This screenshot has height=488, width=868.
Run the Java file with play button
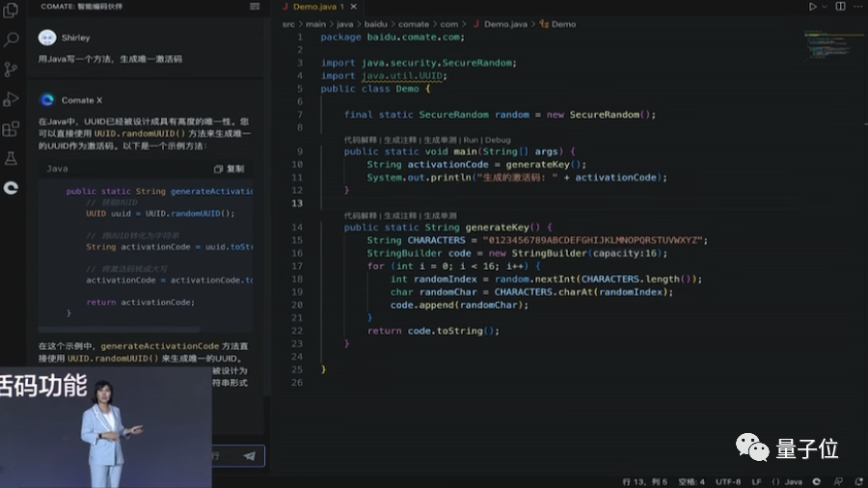[812, 7]
